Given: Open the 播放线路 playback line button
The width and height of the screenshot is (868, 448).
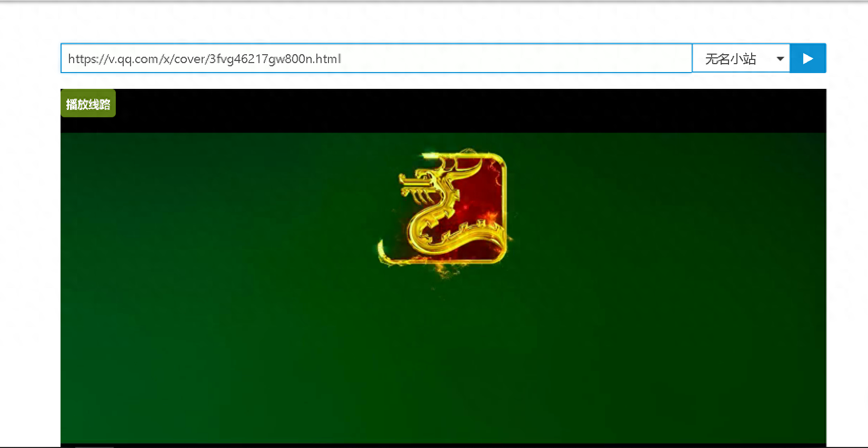Looking at the screenshot, I should click(x=88, y=104).
